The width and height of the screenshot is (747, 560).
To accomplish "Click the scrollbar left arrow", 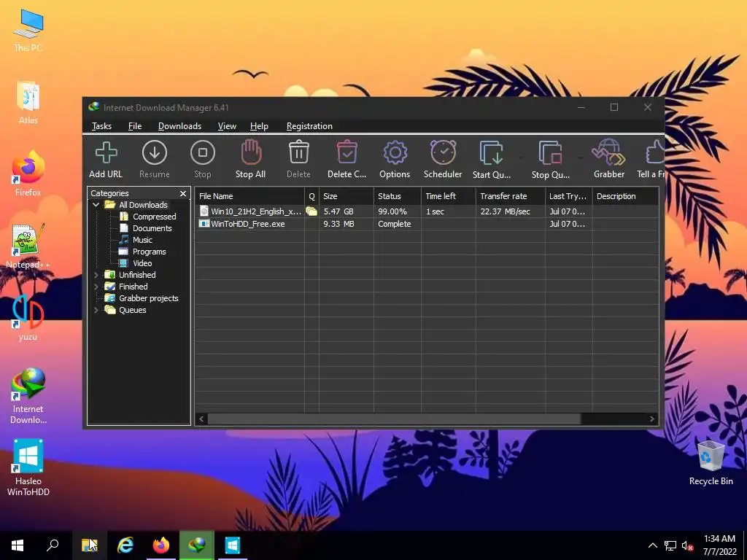I will click(201, 419).
